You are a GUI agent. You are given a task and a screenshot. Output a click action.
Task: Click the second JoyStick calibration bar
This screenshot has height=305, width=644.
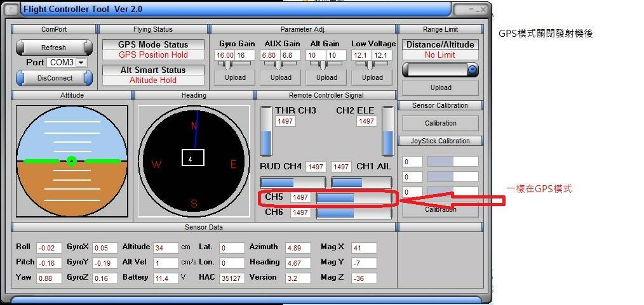click(453, 177)
